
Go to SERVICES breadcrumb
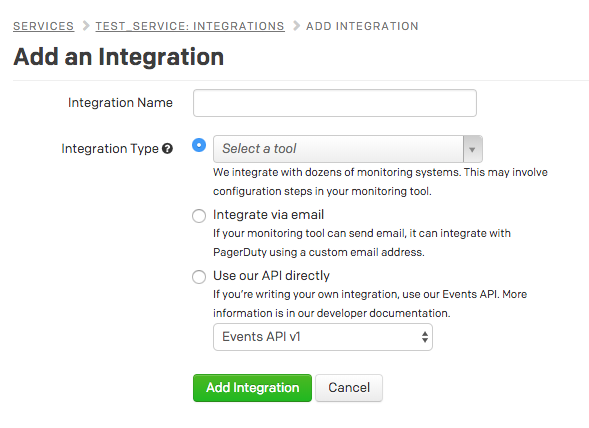pos(44,26)
